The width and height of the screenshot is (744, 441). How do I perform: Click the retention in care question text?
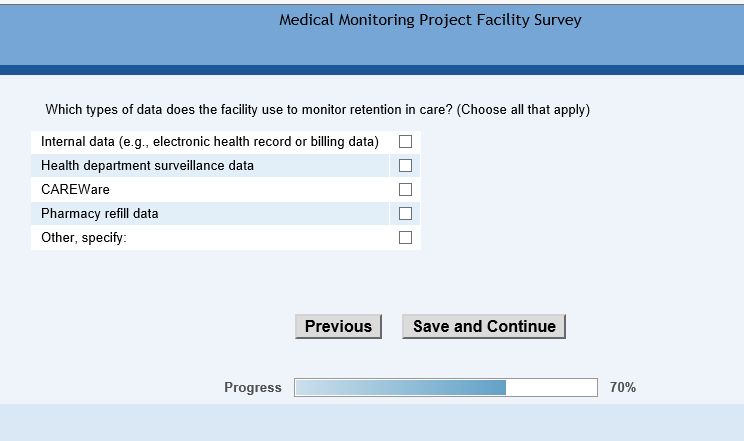tap(317, 109)
